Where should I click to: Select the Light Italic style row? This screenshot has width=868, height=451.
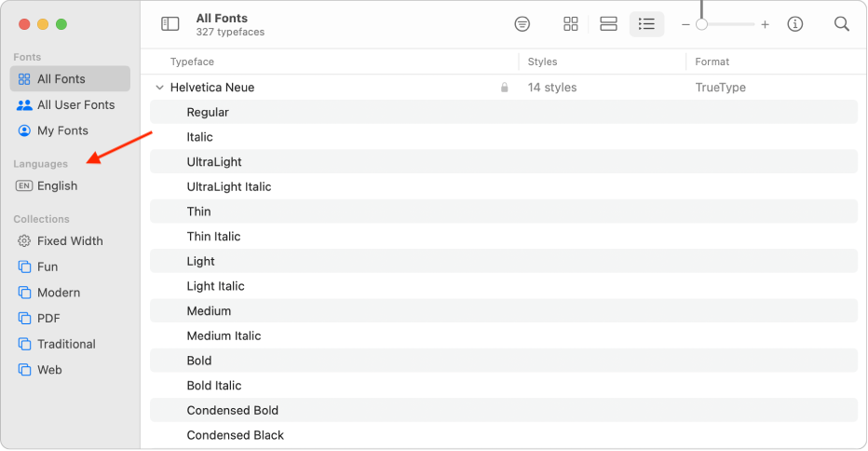(x=504, y=286)
